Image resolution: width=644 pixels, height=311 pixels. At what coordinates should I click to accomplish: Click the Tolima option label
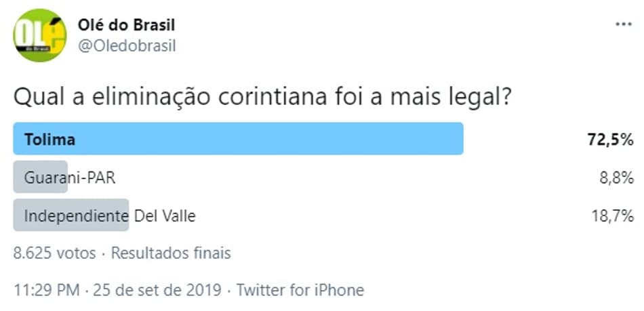[x=49, y=140]
